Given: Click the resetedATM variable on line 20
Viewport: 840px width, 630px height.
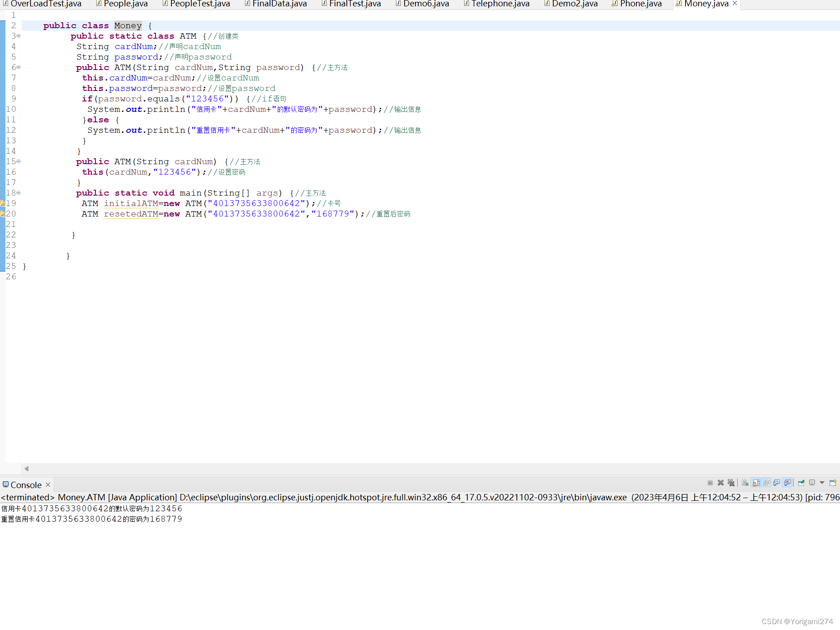Looking at the screenshot, I should [x=131, y=214].
